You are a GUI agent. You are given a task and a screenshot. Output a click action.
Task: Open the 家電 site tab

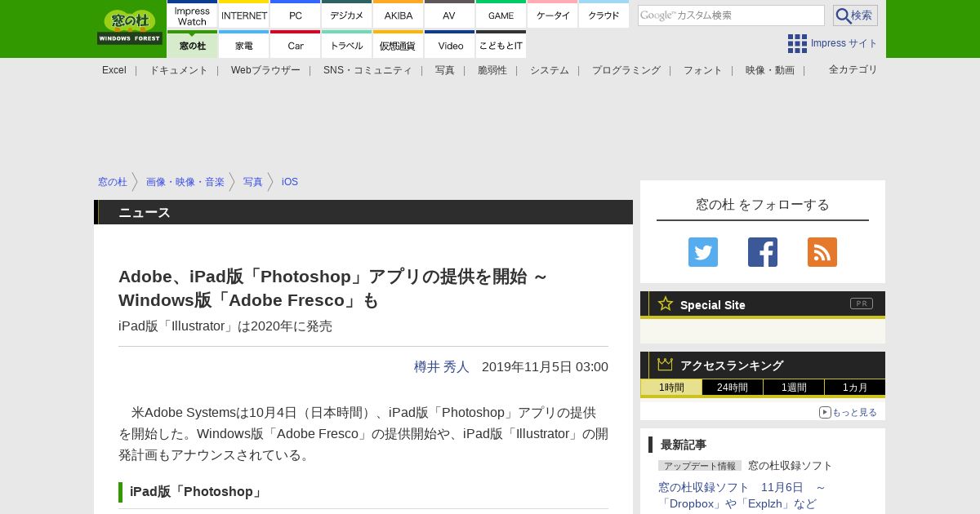244,45
